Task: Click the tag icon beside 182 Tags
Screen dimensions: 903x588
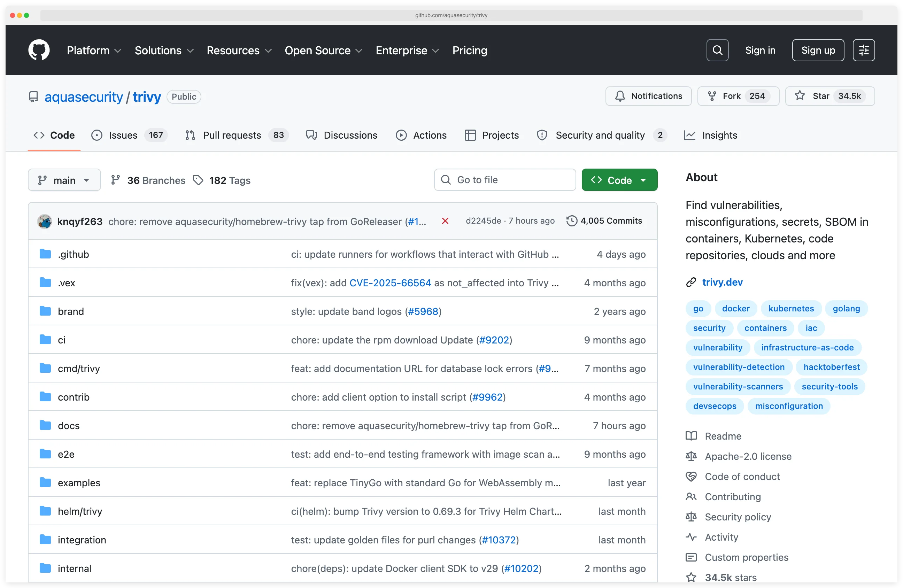Action: [x=198, y=180]
